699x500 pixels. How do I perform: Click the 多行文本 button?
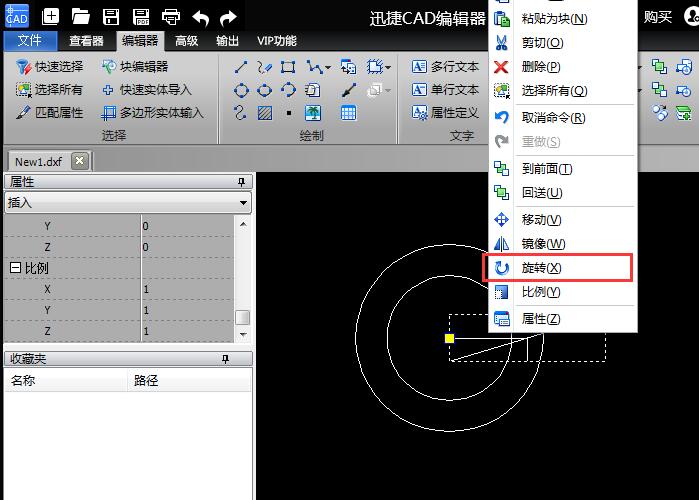tap(445, 67)
